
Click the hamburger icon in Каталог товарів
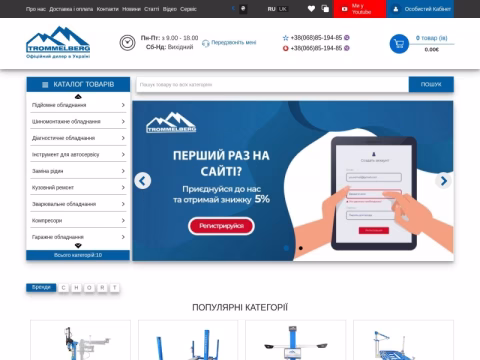point(45,85)
